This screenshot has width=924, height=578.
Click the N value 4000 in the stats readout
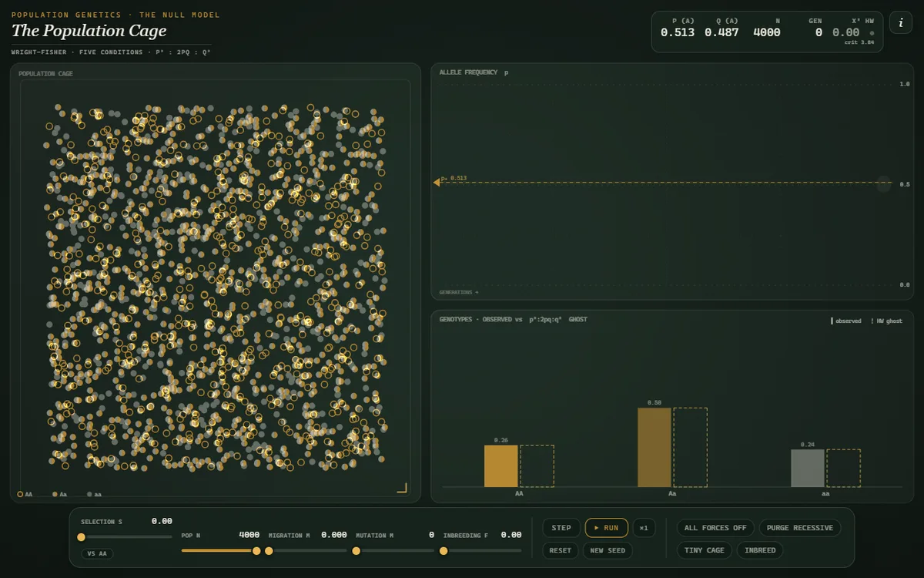(x=766, y=32)
